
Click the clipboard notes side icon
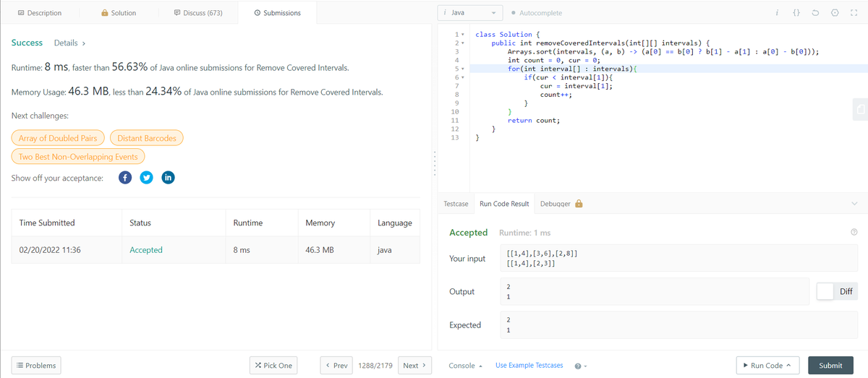[x=859, y=108]
